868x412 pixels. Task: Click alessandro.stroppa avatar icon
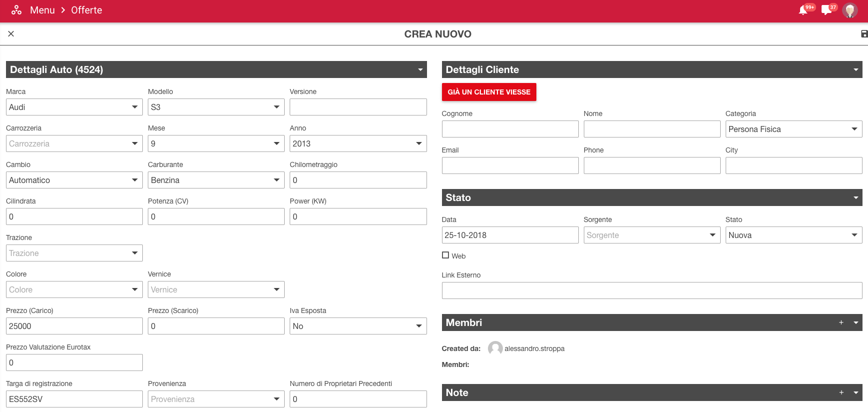coord(495,348)
